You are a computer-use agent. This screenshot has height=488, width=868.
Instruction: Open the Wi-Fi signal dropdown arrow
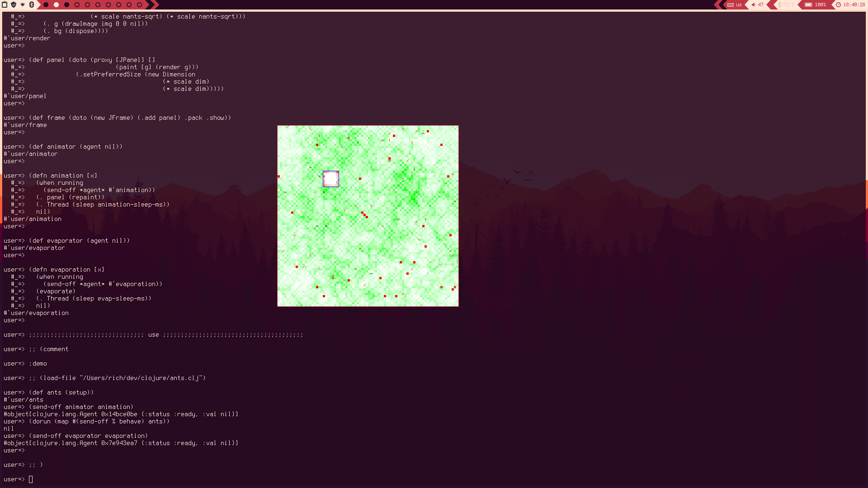point(23,5)
